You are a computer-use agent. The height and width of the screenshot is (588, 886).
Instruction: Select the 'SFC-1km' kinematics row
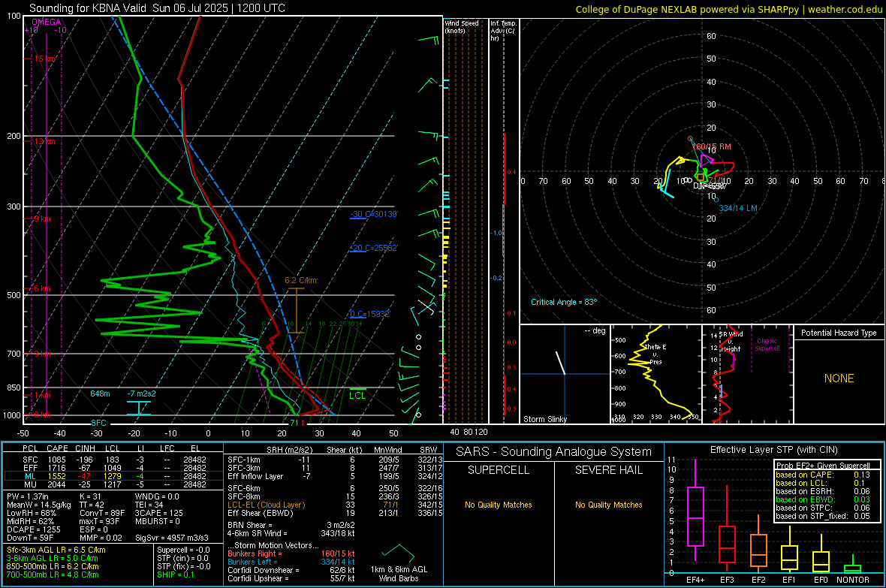coord(335,460)
